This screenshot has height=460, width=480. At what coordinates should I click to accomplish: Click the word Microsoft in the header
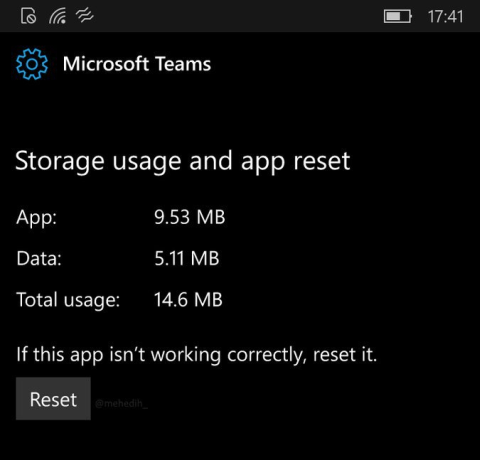(106, 64)
